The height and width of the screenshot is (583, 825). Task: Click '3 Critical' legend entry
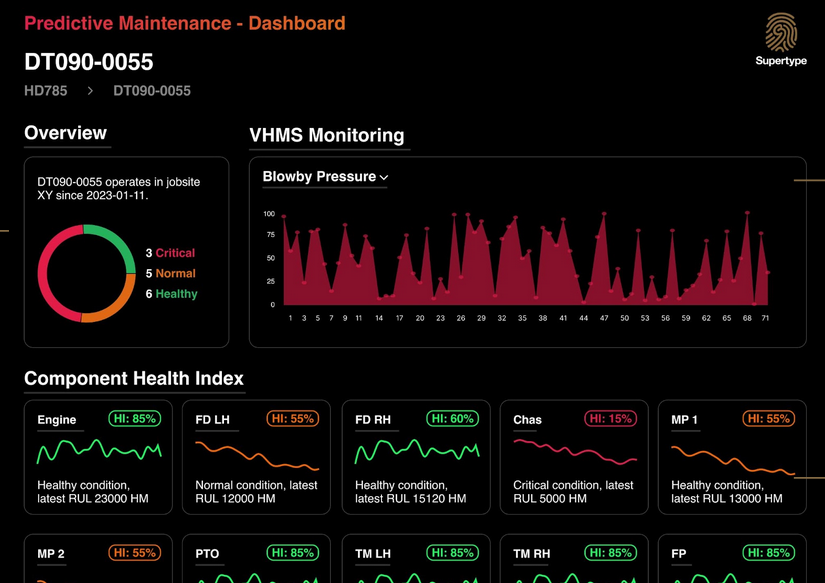click(170, 253)
